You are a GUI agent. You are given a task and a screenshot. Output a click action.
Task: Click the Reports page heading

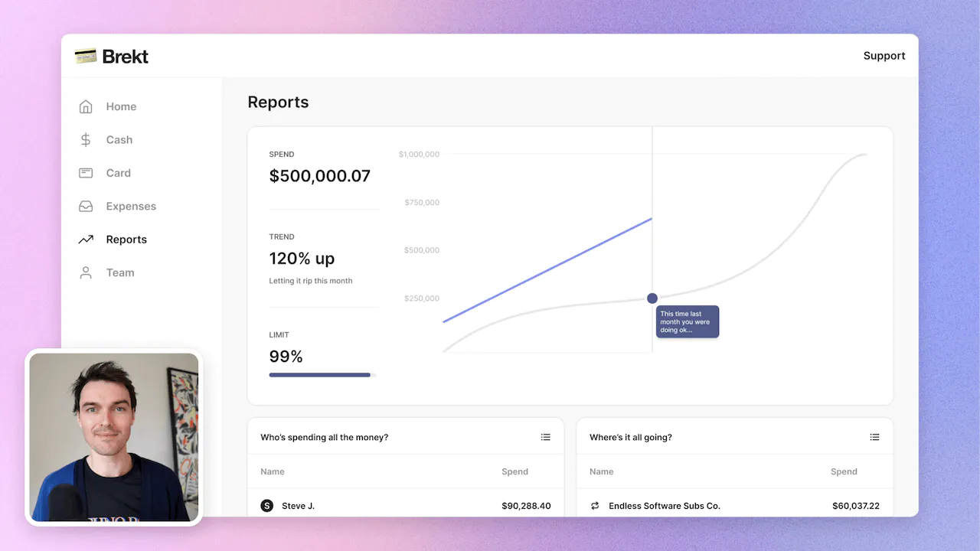(278, 103)
